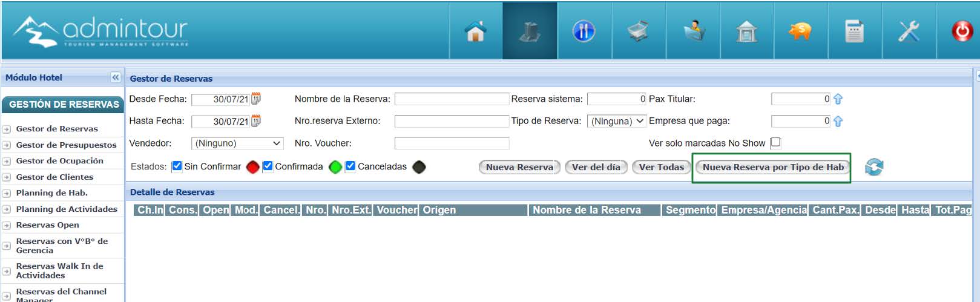Open the agent-at-desk module icon
The height and width of the screenshot is (302, 980).
click(694, 31)
